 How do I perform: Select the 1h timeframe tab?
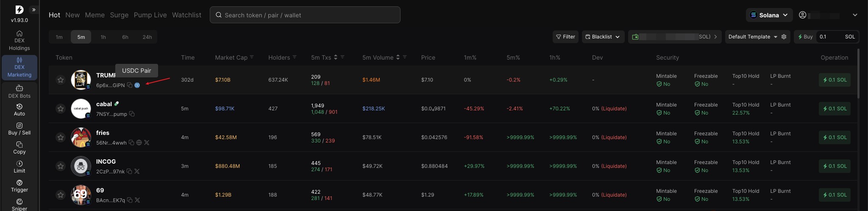(103, 37)
